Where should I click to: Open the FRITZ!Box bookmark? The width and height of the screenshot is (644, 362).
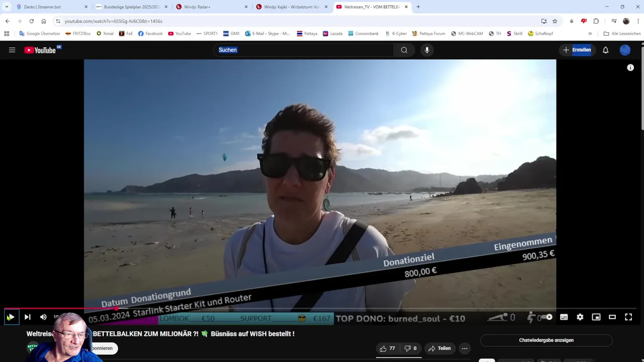pyautogui.click(x=78, y=34)
